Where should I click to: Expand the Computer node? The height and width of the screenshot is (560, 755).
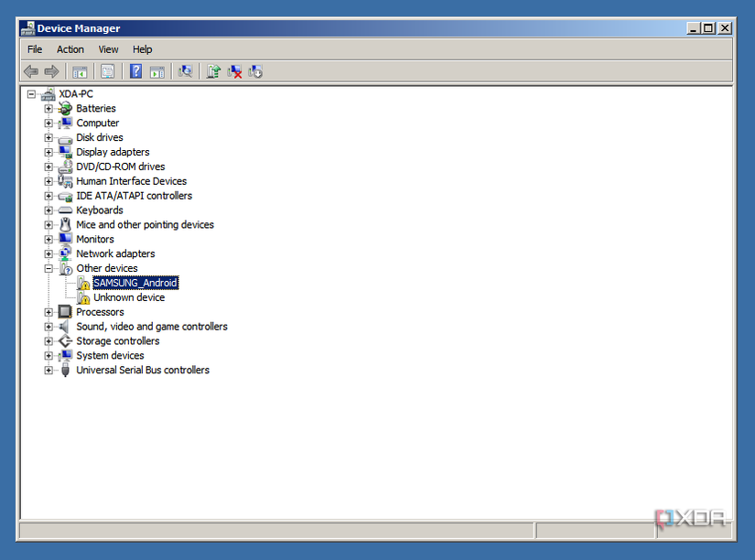(49, 124)
